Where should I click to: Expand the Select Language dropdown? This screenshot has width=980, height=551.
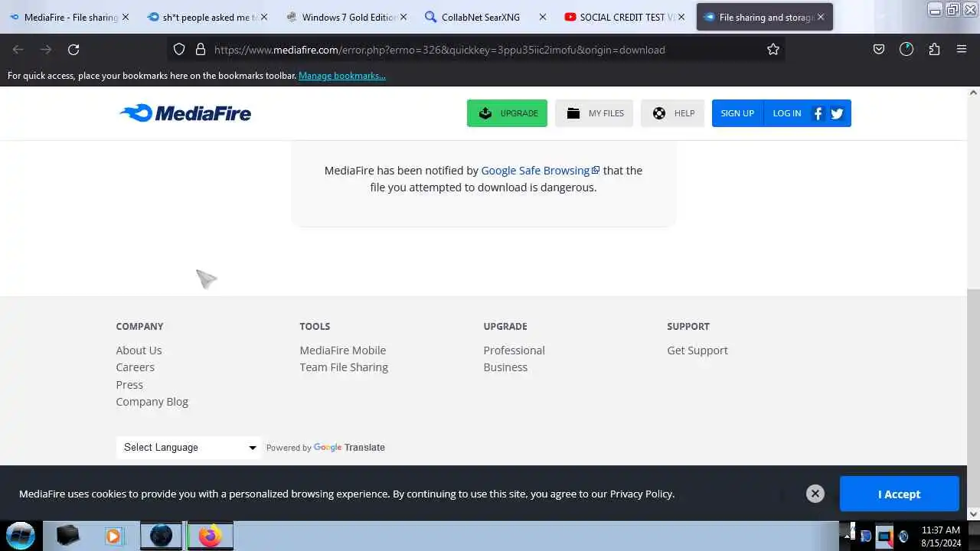tap(188, 448)
